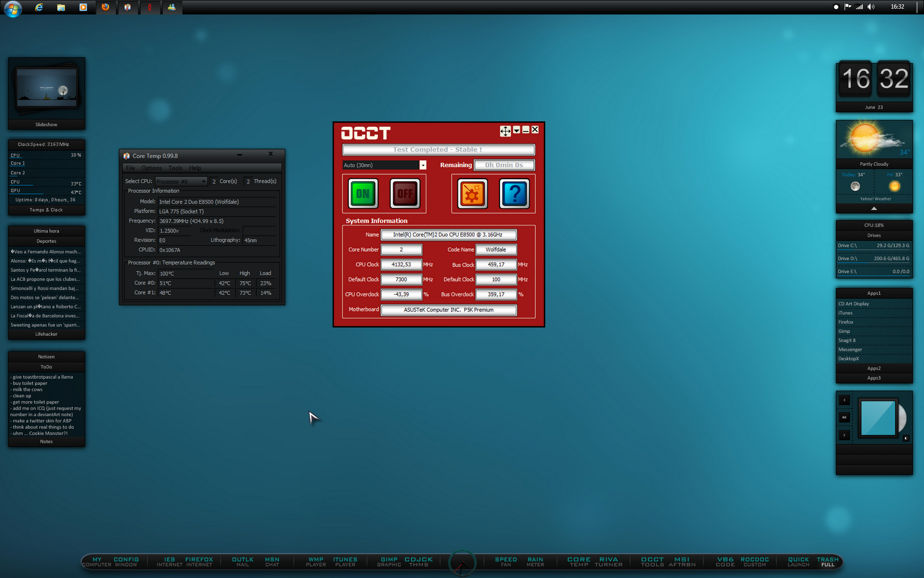Image resolution: width=924 pixels, height=578 pixels.
Task: Launch Internet Explorer from the taskbar
Action: pyautogui.click(x=39, y=8)
